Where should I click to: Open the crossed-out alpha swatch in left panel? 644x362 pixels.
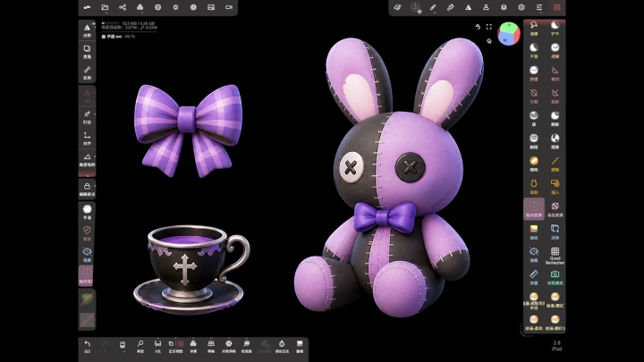[x=87, y=320]
